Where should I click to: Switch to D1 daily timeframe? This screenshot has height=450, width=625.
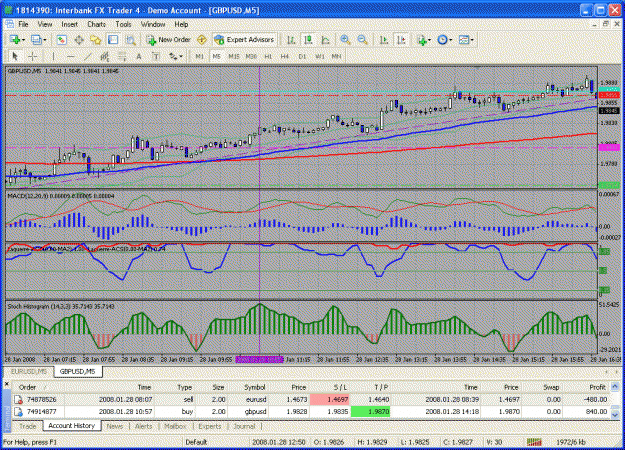tap(302, 57)
